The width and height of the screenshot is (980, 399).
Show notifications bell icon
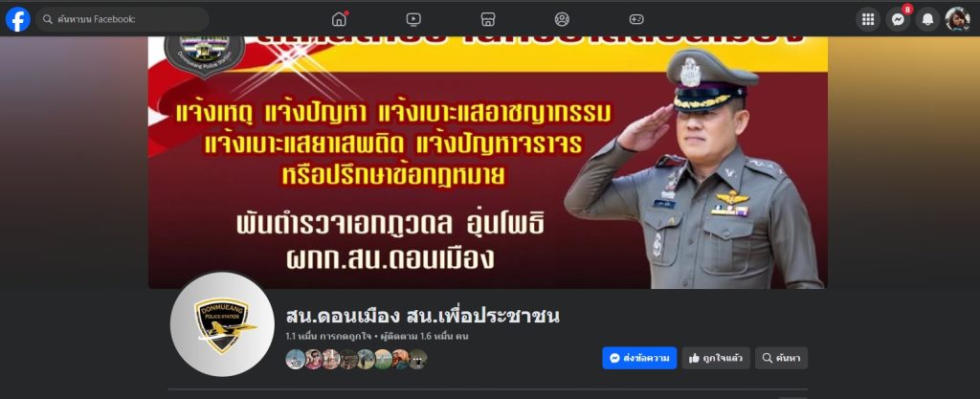click(927, 19)
